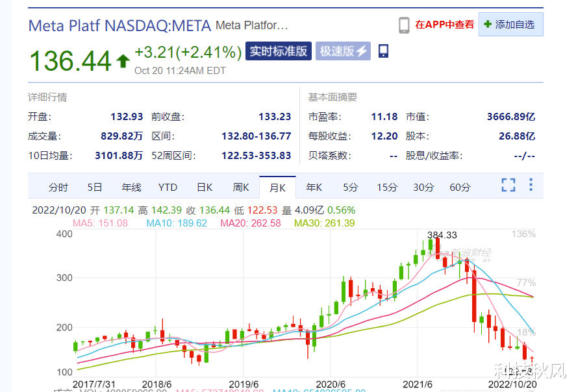The width and height of the screenshot is (576, 392).
Task: Click the 市盈率 value 11.18
Action: pyautogui.click(x=384, y=117)
